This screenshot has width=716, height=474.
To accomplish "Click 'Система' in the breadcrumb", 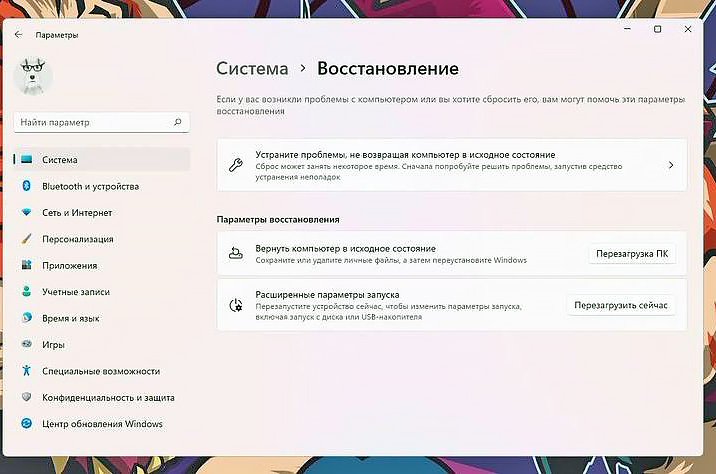I will (252, 68).
